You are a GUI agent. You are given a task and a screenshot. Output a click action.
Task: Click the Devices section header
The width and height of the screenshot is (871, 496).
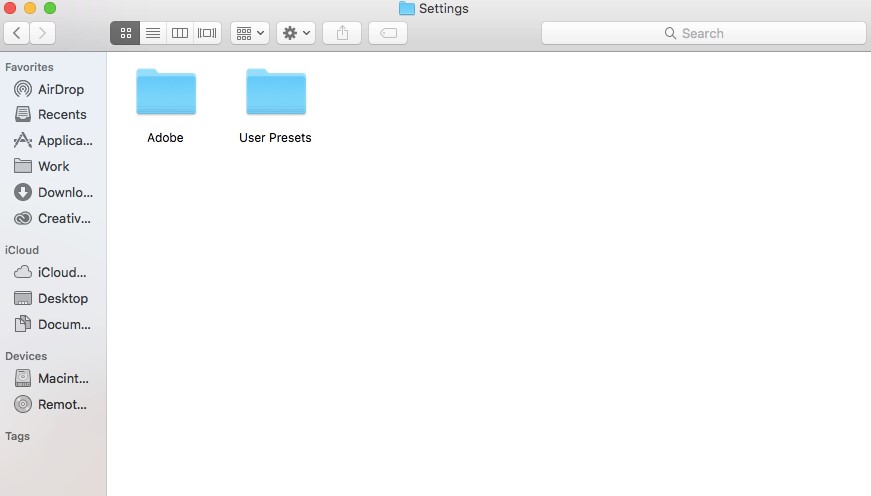[26, 356]
